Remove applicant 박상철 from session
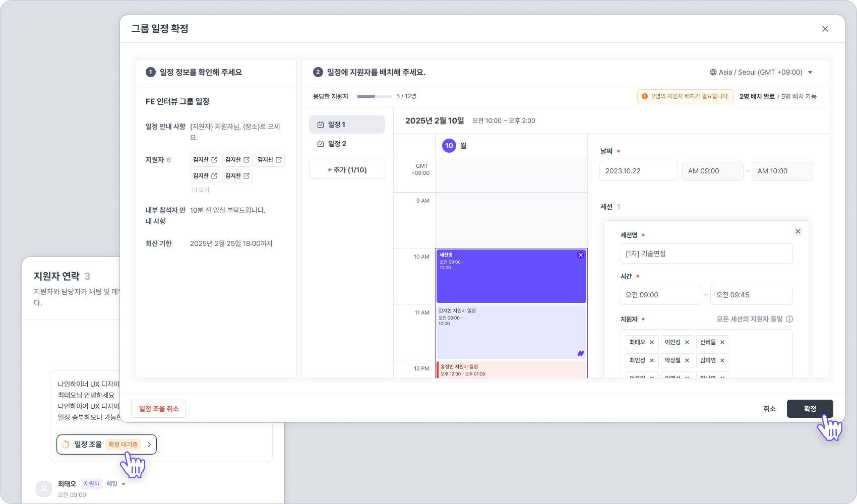Image resolution: width=857 pixels, height=504 pixels. (x=687, y=360)
